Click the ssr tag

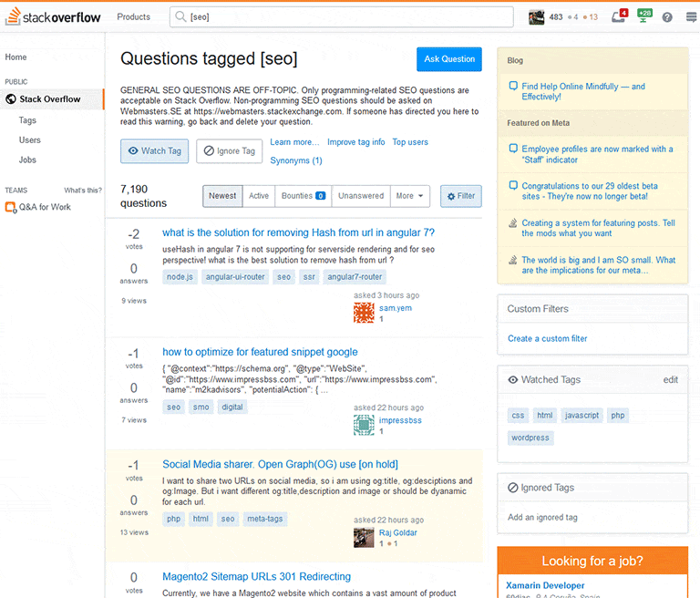[309, 277]
